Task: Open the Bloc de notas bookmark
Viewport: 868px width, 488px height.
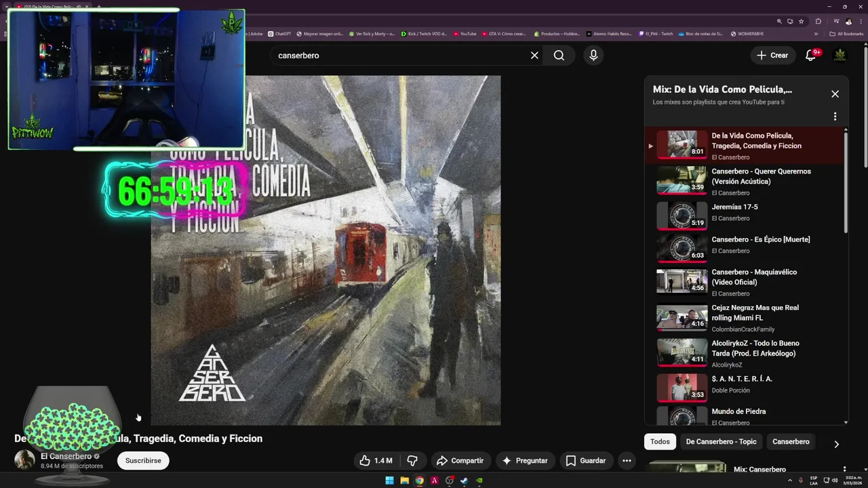Action: (701, 34)
